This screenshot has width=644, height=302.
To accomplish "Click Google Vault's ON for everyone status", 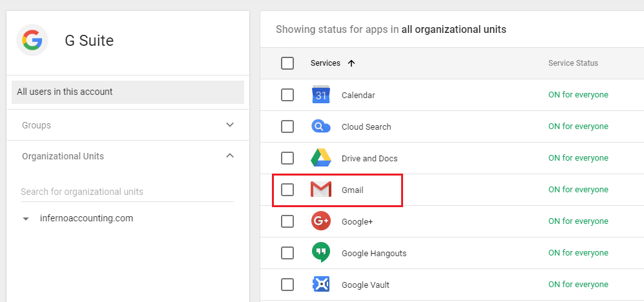I will 578,285.
